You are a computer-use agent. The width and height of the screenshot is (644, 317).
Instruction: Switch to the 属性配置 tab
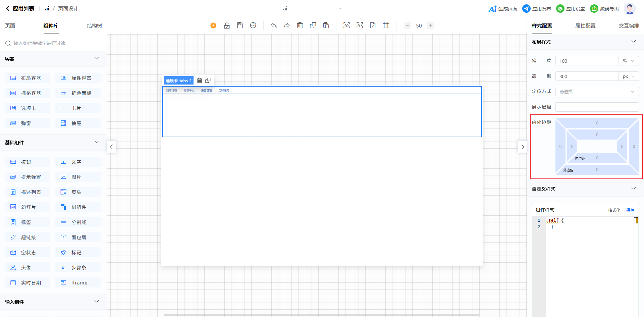click(585, 26)
